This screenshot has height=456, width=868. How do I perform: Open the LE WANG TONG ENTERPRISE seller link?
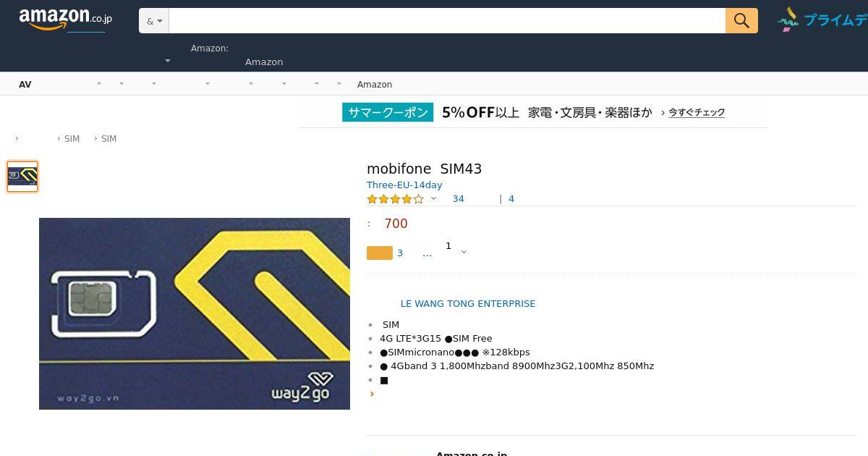(468, 304)
